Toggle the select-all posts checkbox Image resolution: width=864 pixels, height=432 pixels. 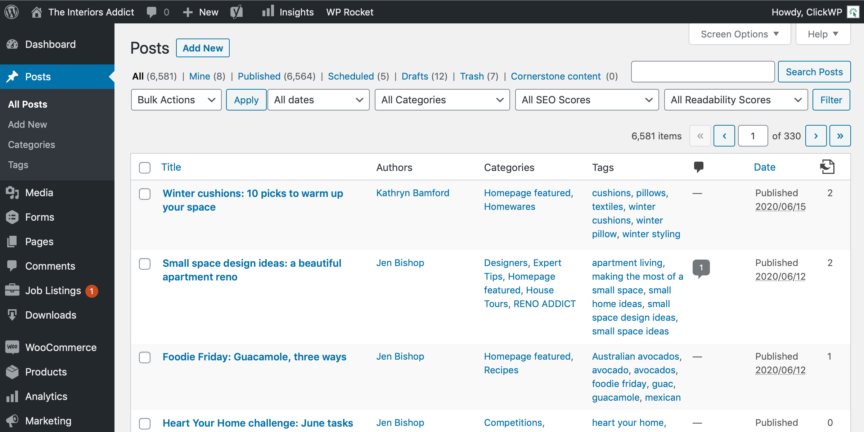point(145,168)
